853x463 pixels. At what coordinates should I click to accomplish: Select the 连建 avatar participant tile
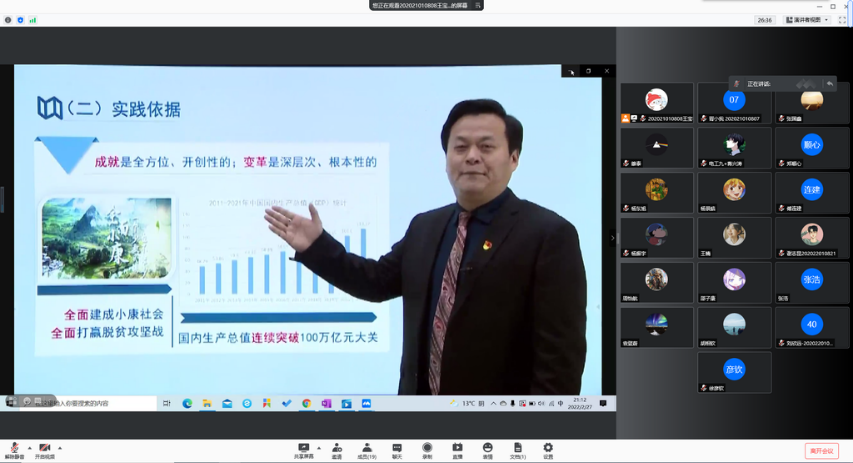[x=812, y=193]
